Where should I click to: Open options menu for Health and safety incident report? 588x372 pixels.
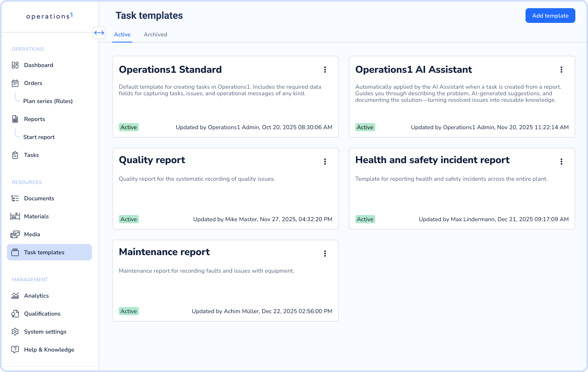click(x=561, y=161)
